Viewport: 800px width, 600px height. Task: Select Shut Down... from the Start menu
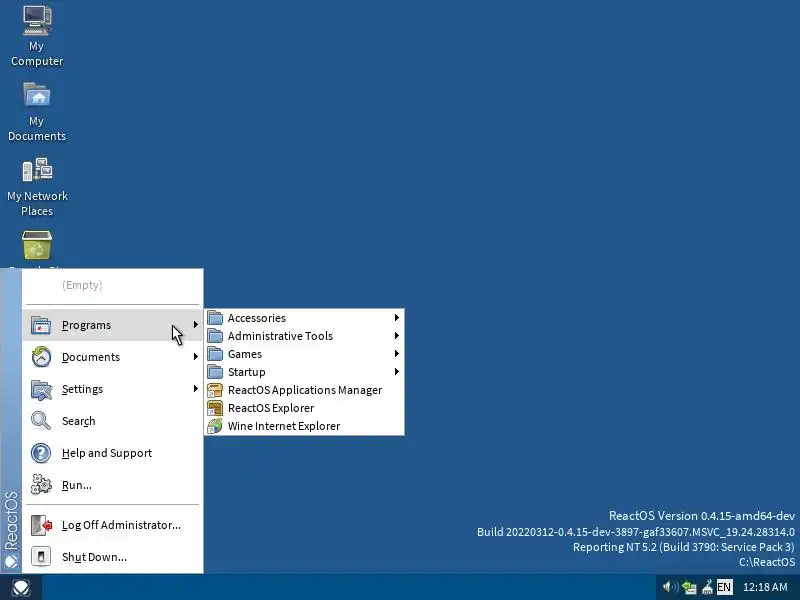tap(112, 557)
